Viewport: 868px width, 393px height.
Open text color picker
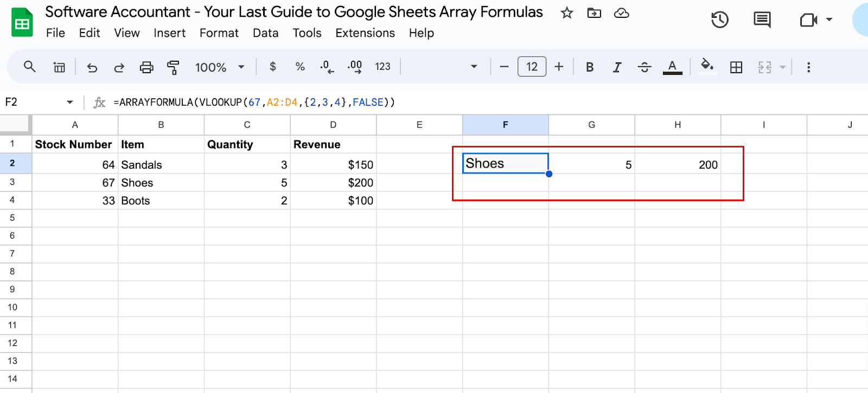672,67
